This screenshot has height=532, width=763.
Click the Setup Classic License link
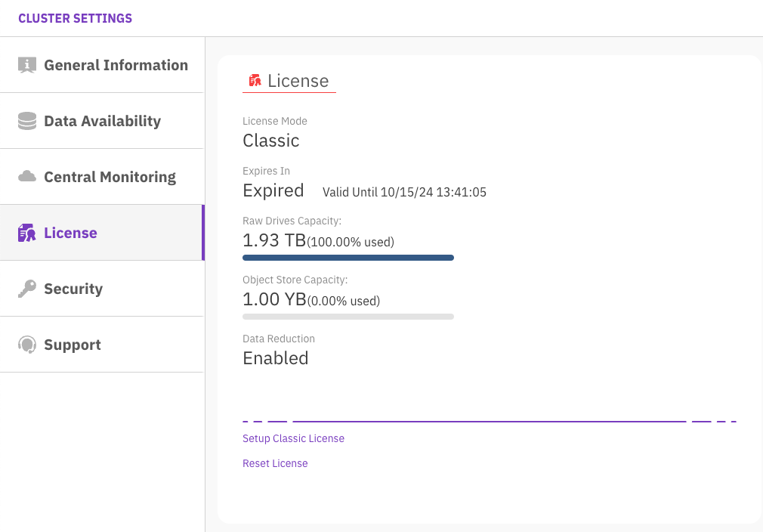click(293, 438)
